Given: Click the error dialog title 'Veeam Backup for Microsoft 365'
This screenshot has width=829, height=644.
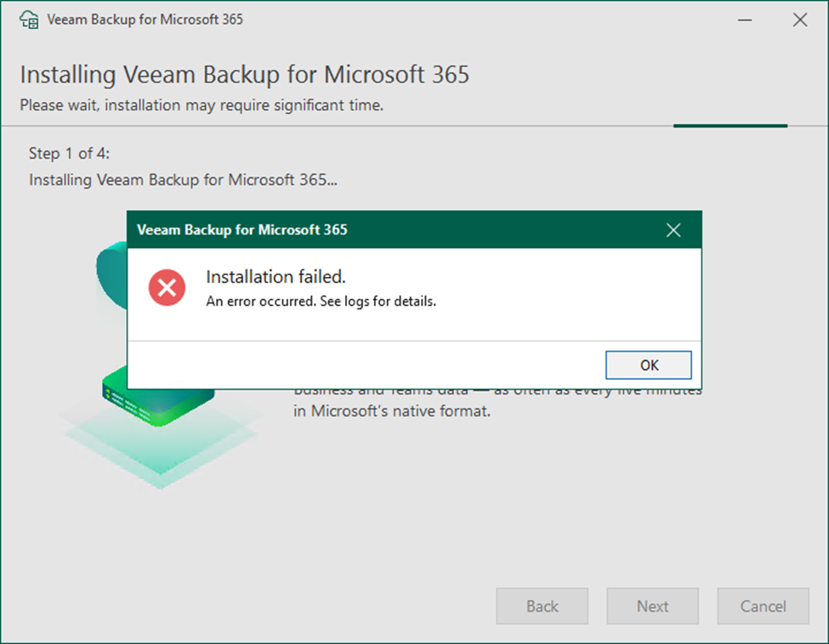Looking at the screenshot, I should pos(242,229).
